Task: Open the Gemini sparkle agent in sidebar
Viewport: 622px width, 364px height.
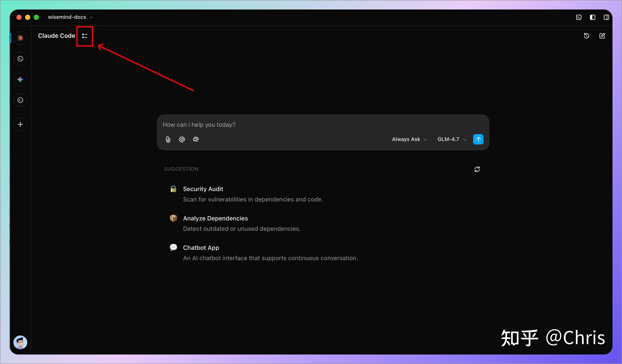Action: point(20,79)
